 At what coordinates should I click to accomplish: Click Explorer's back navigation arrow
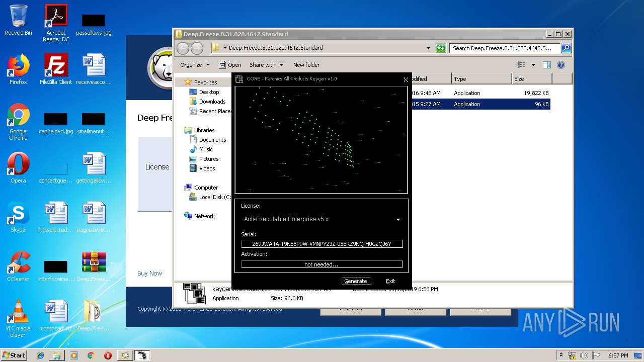click(x=183, y=48)
